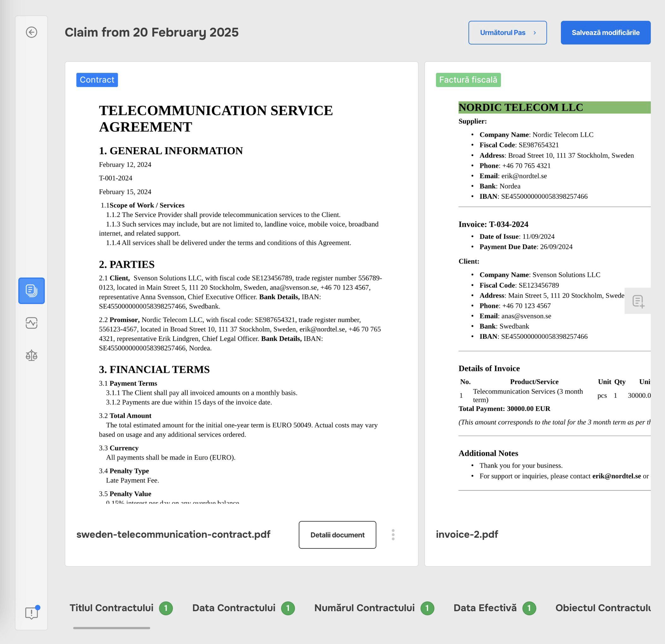
Task: Click the 1. GENERAL INFORMATION heading
Action: (171, 151)
